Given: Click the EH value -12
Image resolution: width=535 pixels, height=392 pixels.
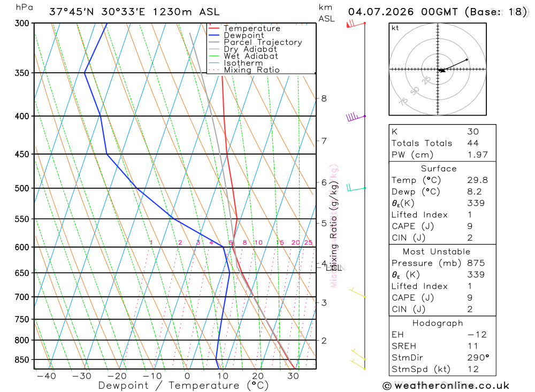Looking at the screenshot, I should coord(477,335).
